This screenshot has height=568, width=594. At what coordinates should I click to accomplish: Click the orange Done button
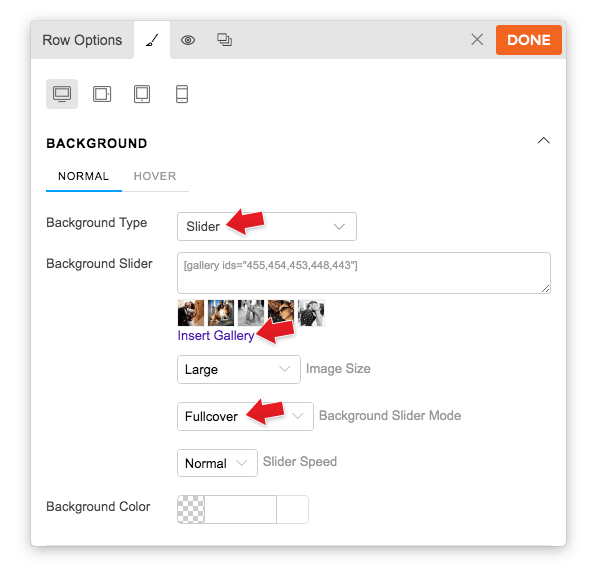click(x=528, y=40)
